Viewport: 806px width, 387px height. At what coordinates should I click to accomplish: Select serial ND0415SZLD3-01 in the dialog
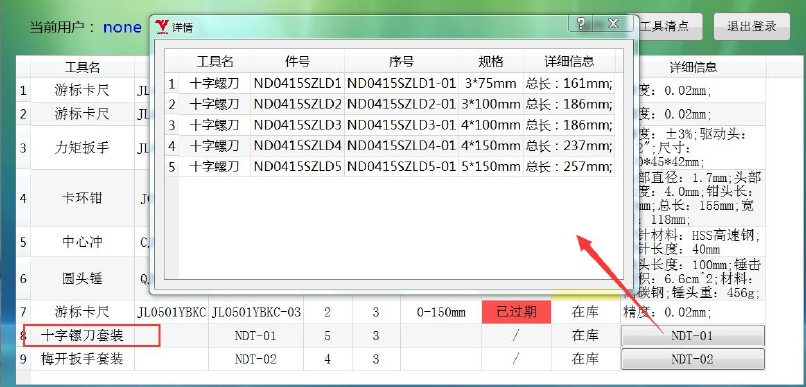pos(401,125)
